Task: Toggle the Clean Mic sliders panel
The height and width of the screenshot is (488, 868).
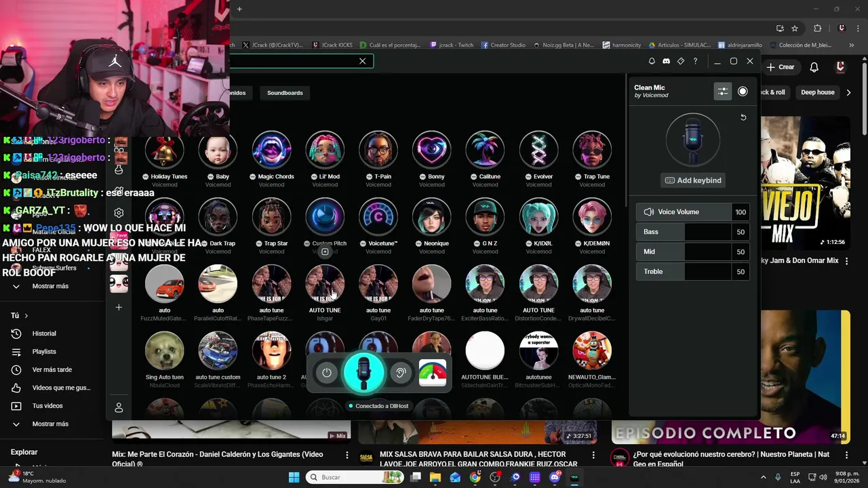Action: tap(723, 91)
